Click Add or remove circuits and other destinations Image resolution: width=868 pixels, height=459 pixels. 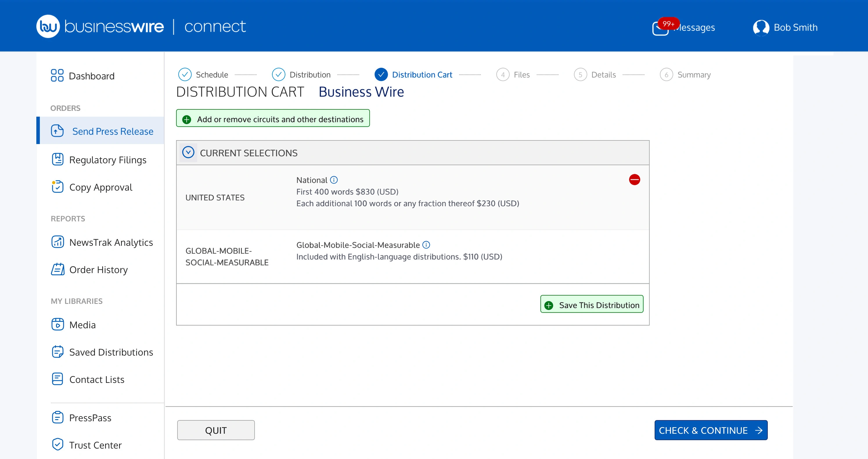[273, 118]
